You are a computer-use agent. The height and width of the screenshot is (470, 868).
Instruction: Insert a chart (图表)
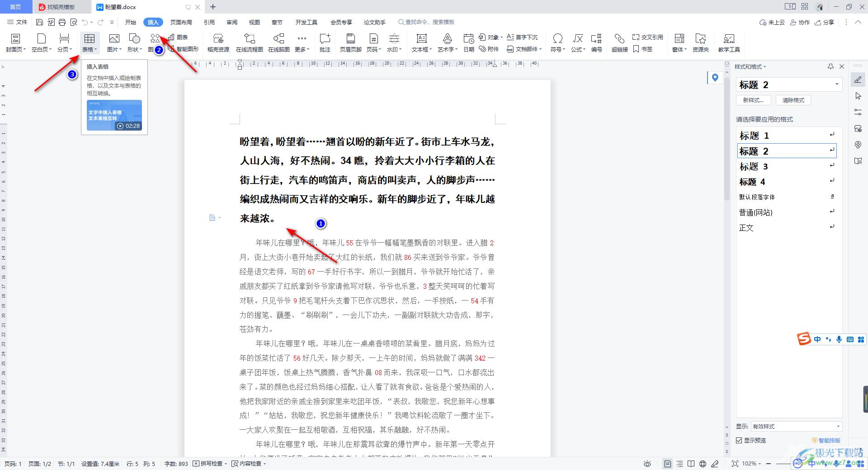point(178,37)
